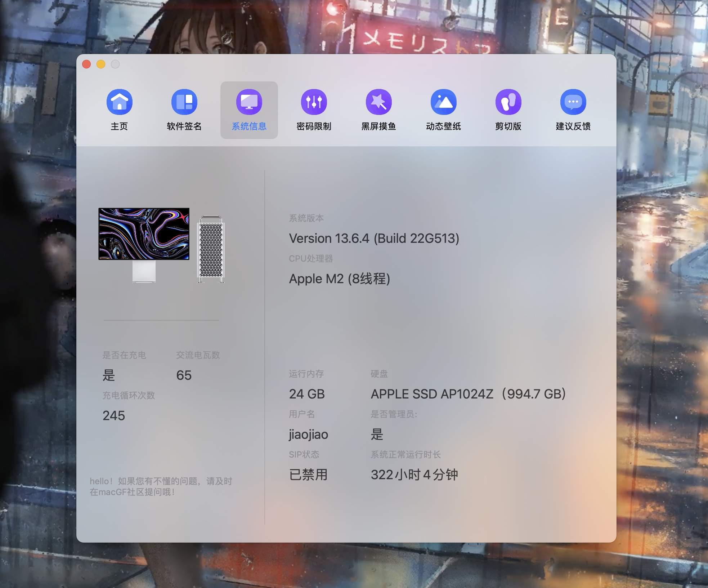This screenshot has height=588, width=708.
Task: Open the 建议反馈 feedback chat icon
Action: (573, 102)
